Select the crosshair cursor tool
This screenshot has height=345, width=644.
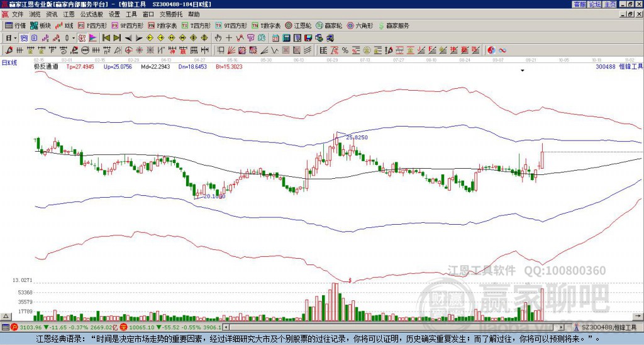(229, 38)
